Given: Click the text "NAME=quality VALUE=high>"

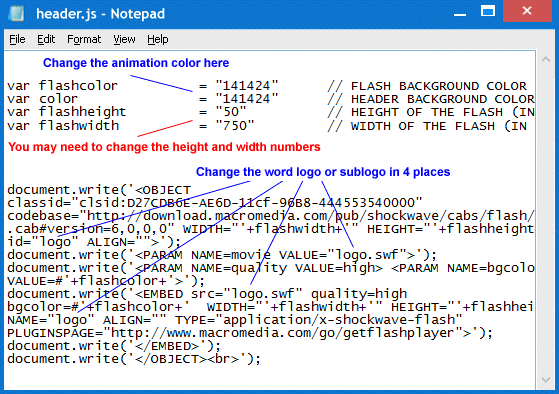Looking at the screenshot, I should pyautogui.click(x=287, y=268).
